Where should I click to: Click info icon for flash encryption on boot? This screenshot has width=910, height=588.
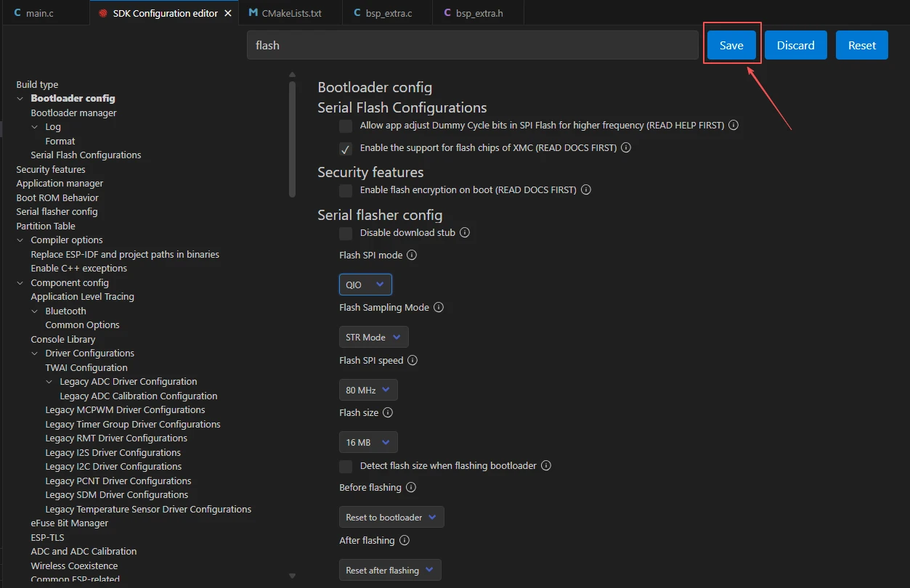586,190
